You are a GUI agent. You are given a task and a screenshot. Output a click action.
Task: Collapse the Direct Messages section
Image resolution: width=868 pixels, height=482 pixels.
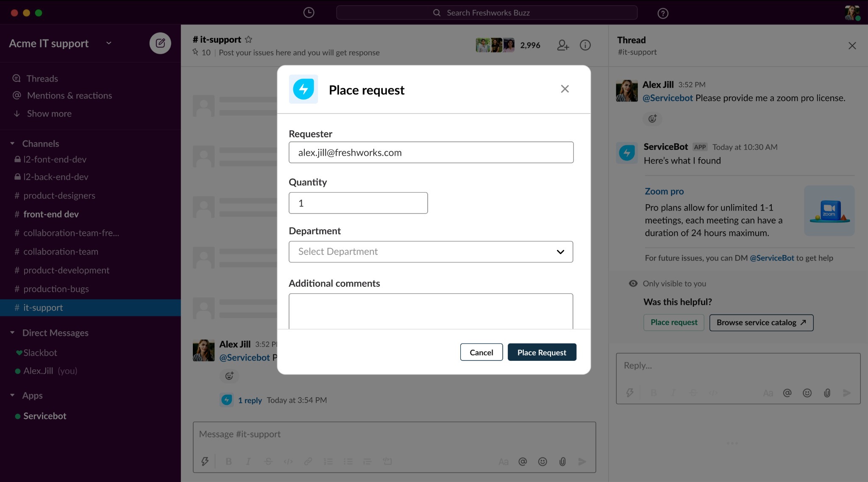coord(12,333)
